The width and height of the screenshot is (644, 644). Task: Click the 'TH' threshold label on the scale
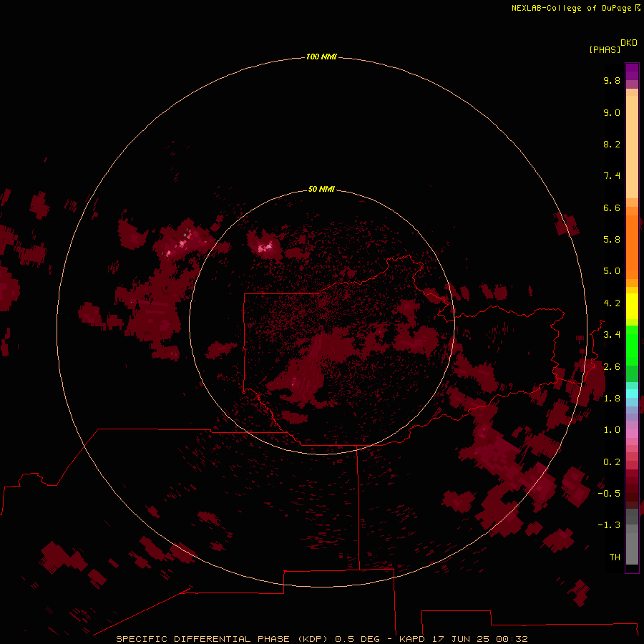[x=615, y=557]
